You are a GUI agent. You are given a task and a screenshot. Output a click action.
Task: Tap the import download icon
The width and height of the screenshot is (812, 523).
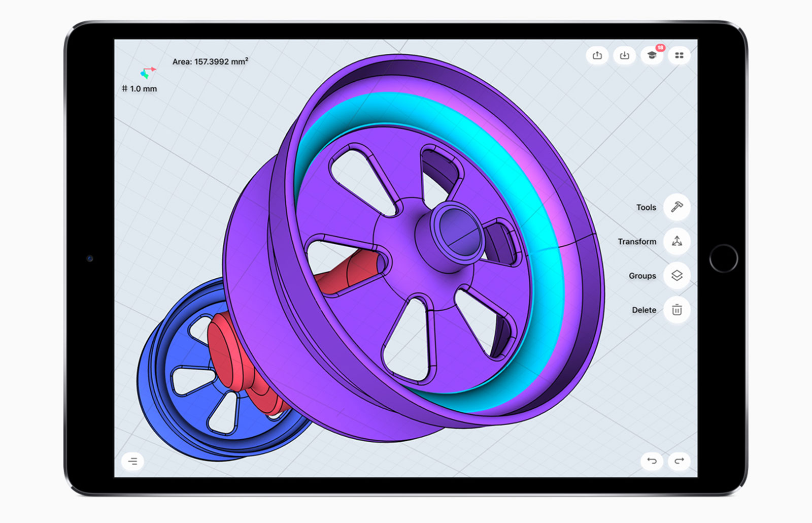(x=624, y=55)
